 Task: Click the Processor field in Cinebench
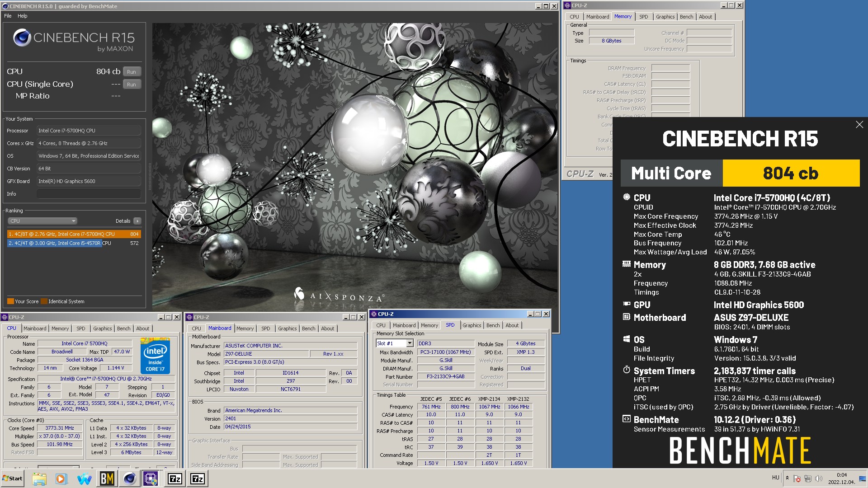89,131
